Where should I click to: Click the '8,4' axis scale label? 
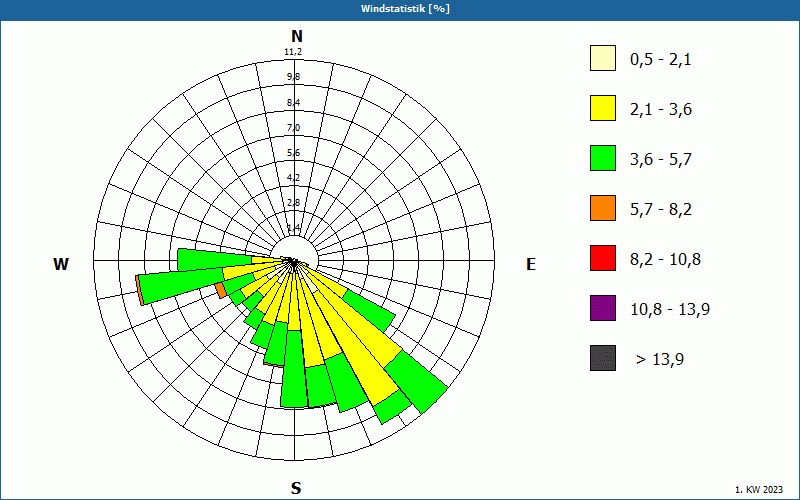pyautogui.click(x=293, y=103)
